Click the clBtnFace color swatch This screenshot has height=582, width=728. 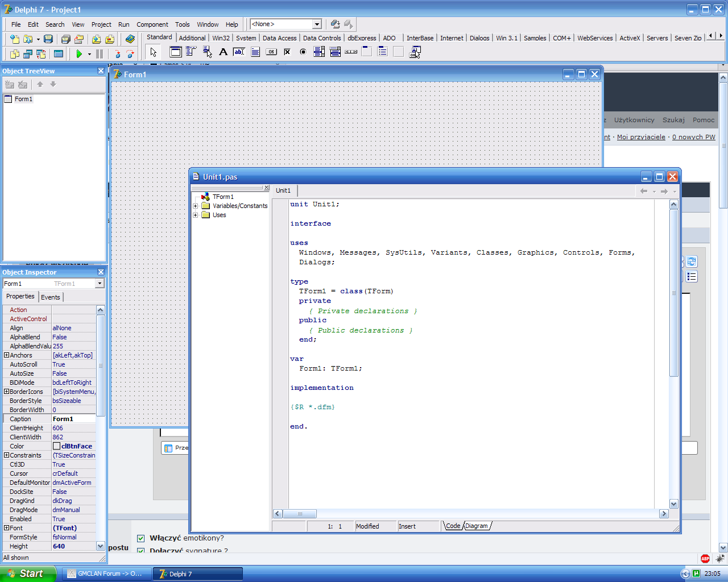(56, 446)
